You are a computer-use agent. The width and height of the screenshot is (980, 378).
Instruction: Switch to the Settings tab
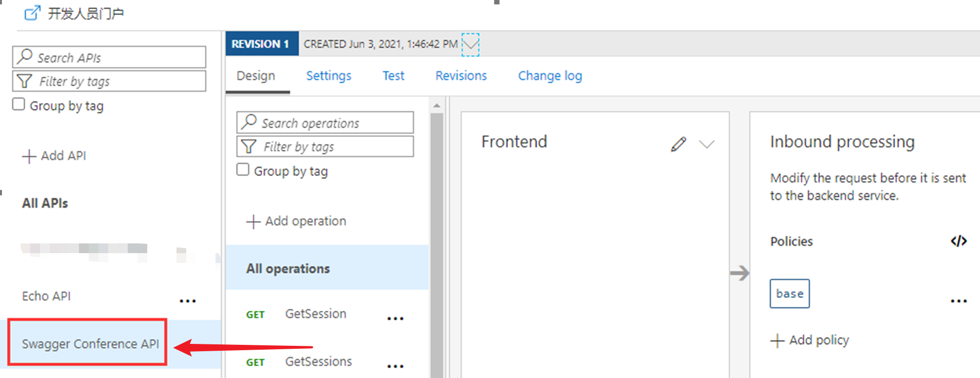point(329,76)
